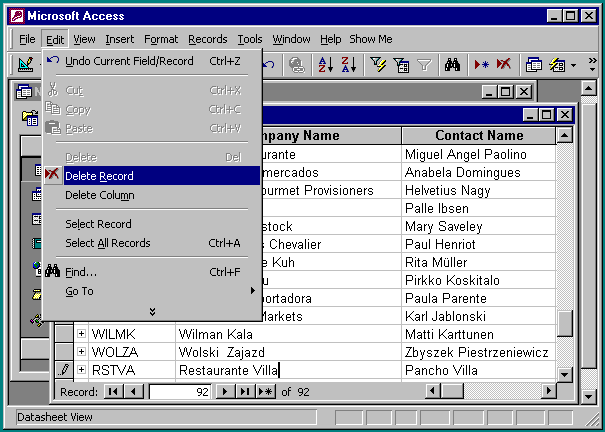Click the binoculars Find toolbar icon
This screenshot has height=432, width=605.
click(452, 65)
